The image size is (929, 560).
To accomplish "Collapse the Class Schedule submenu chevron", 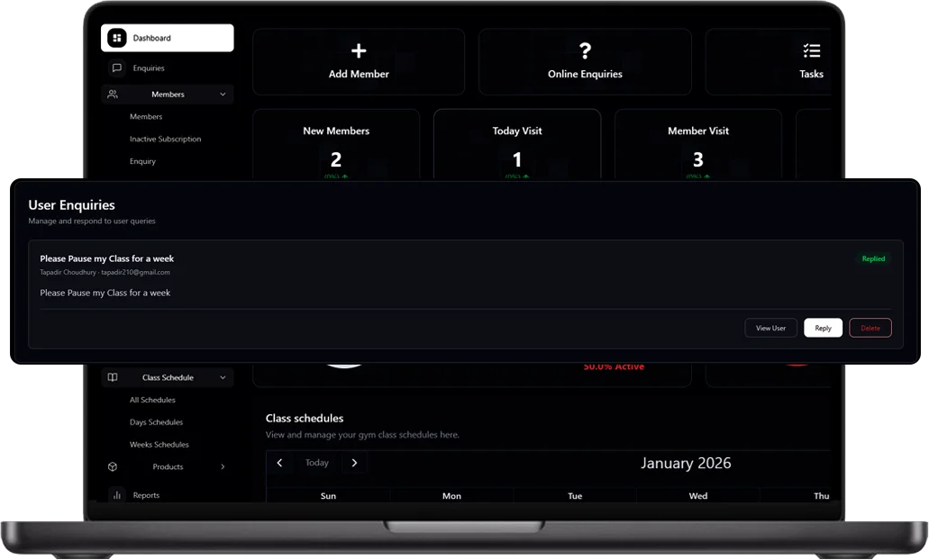I will (223, 378).
